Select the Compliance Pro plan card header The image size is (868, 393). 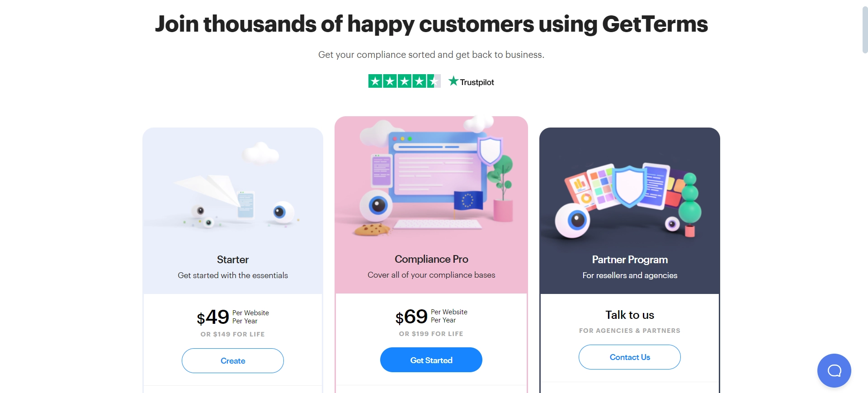pos(431,259)
